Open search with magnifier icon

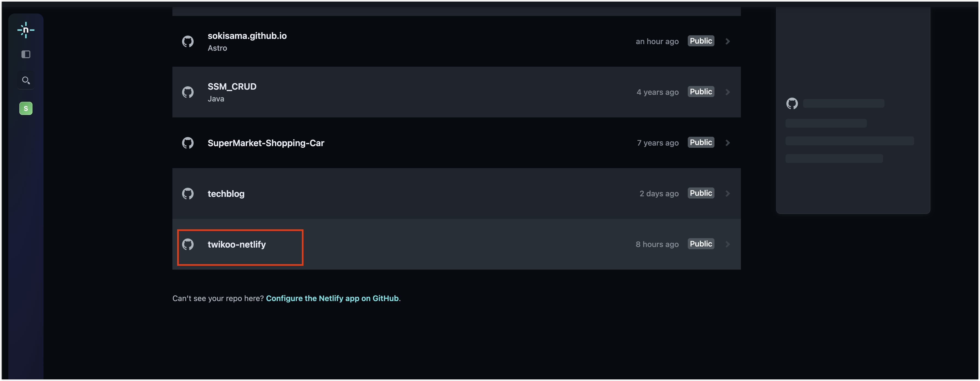pos(26,80)
